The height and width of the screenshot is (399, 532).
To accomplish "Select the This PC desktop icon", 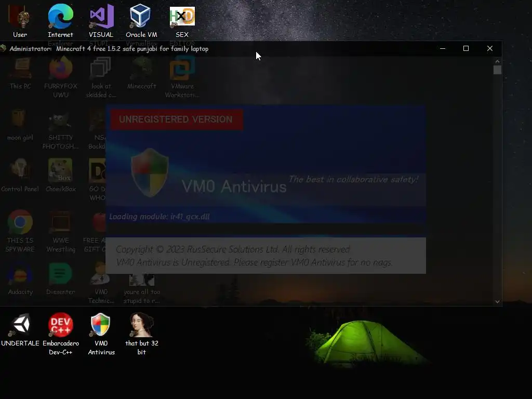I will tap(20, 73).
